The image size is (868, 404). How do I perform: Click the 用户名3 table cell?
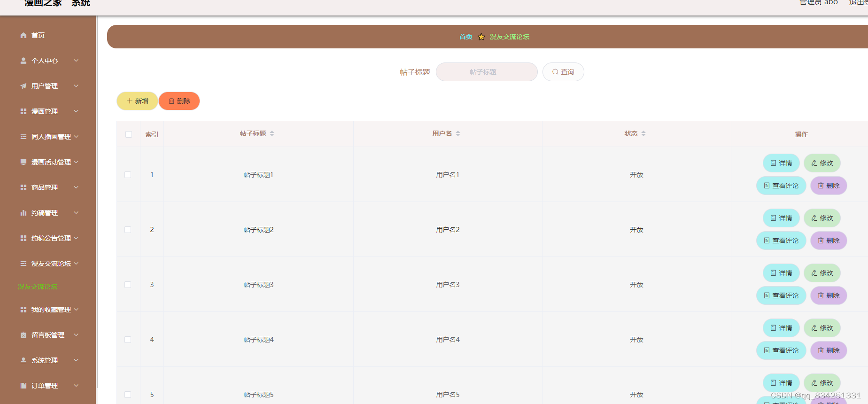[448, 285]
